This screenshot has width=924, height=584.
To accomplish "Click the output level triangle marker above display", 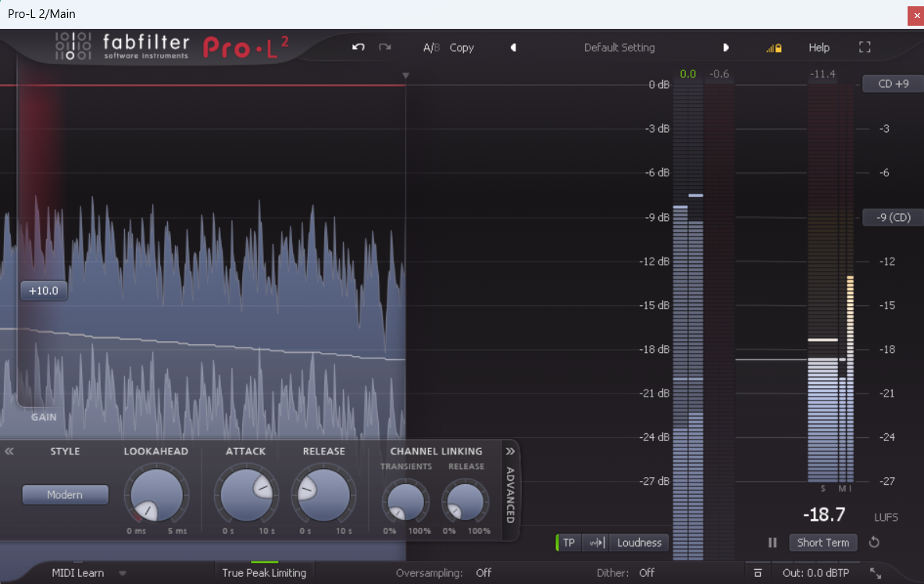I will (x=405, y=76).
